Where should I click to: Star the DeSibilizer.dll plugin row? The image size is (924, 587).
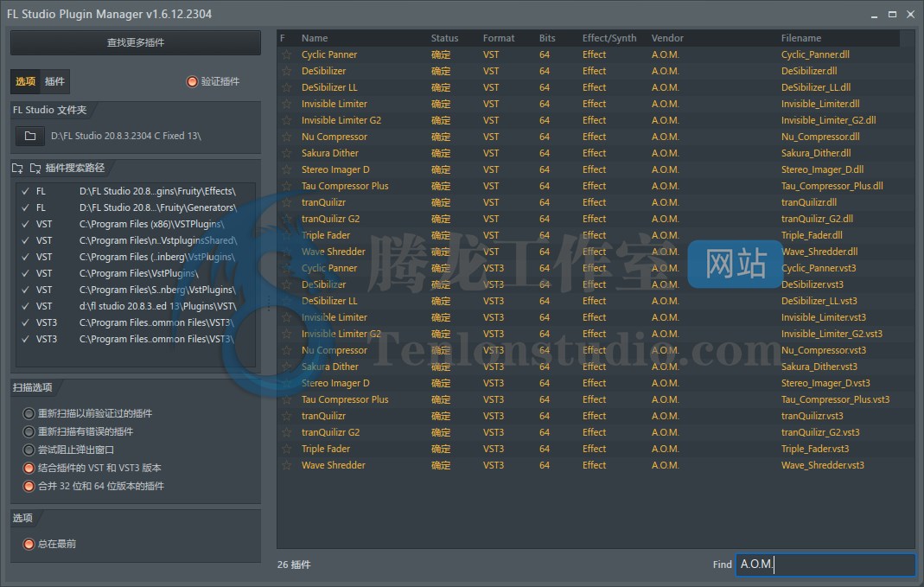click(x=286, y=71)
